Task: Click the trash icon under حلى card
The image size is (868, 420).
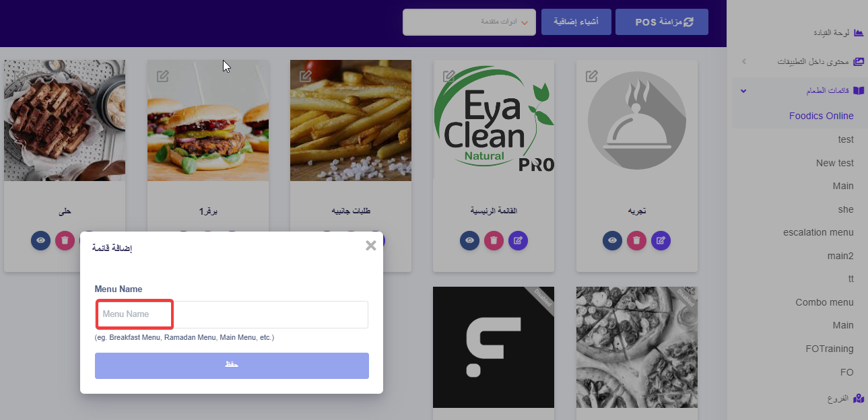Action: (65, 240)
